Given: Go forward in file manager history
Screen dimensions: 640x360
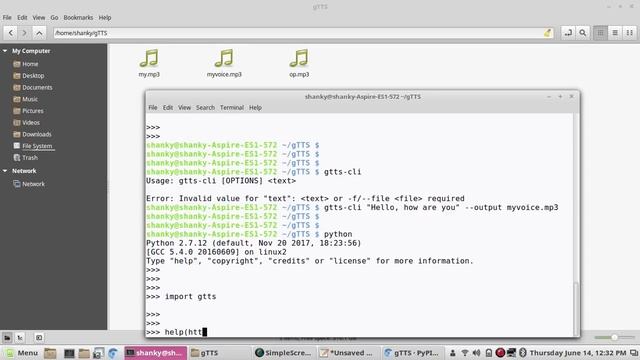Looking at the screenshot, I should (24, 33).
